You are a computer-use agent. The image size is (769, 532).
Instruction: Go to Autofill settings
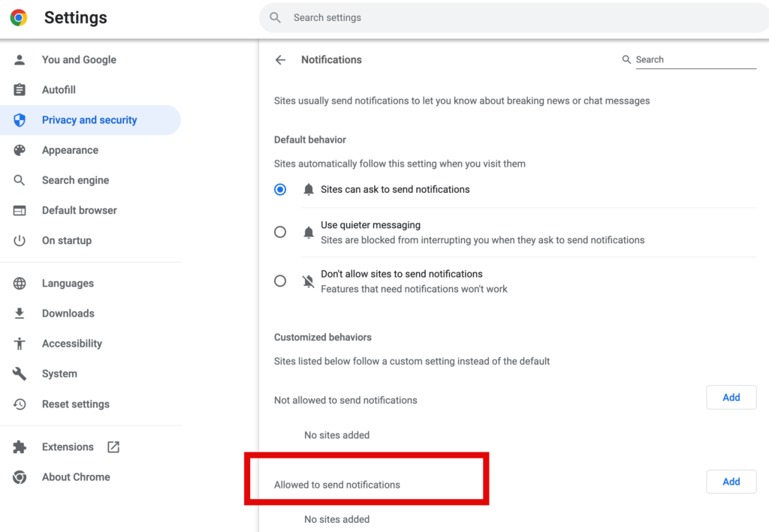click(59, 90)
